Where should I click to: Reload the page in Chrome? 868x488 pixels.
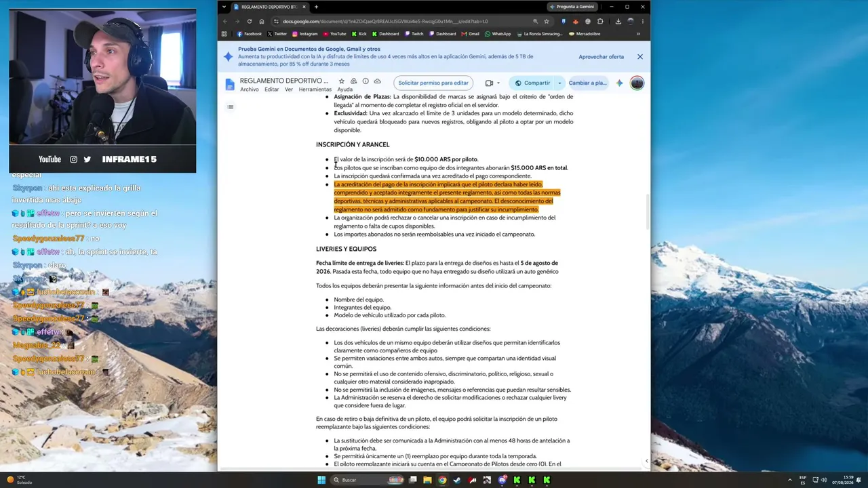tap(250, 21)
